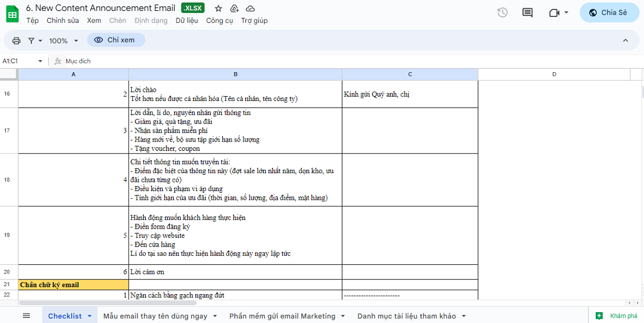The height and width of the screenshot is (323, 644).
Task: Star this spreadsheet document
Action: click(219, 9)
